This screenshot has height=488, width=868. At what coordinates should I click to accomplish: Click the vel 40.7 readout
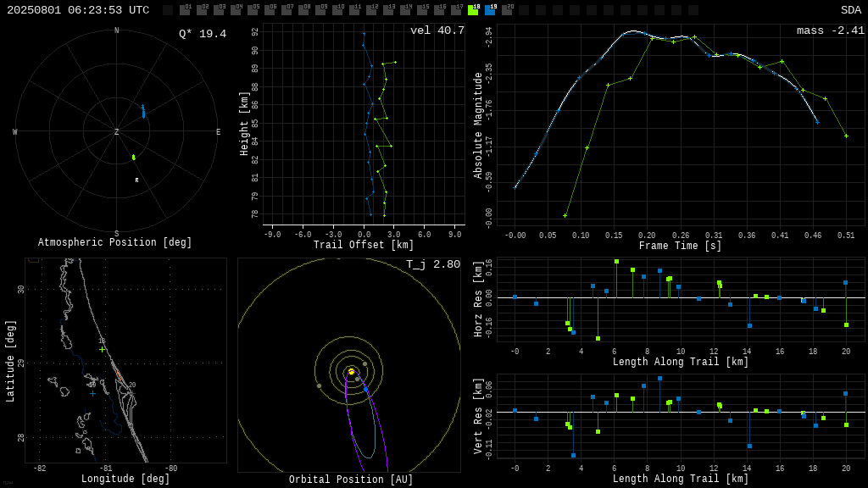437,30
